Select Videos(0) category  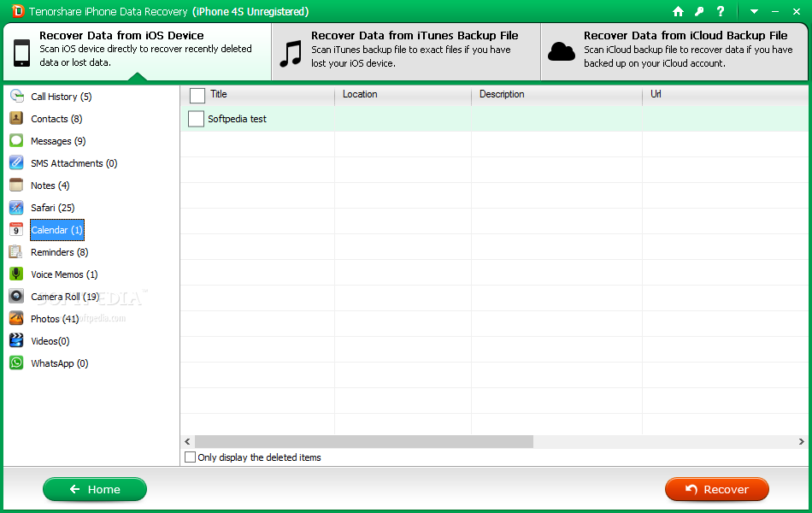[x=50, y=341]
